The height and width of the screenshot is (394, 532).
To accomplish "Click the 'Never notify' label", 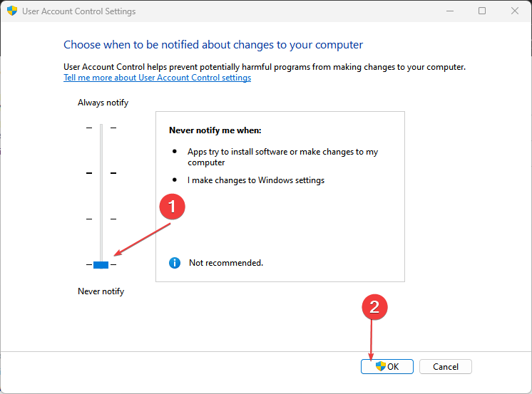I will pos(101,291).
